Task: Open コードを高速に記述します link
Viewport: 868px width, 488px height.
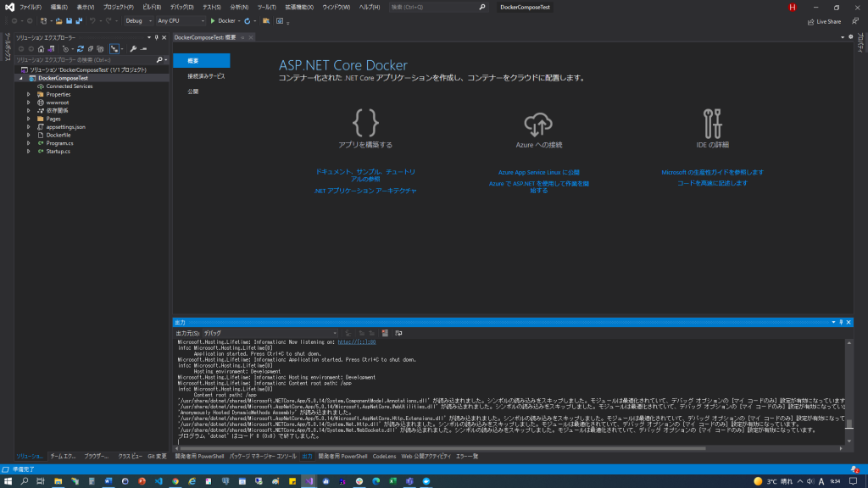Action: click(712, 183)
